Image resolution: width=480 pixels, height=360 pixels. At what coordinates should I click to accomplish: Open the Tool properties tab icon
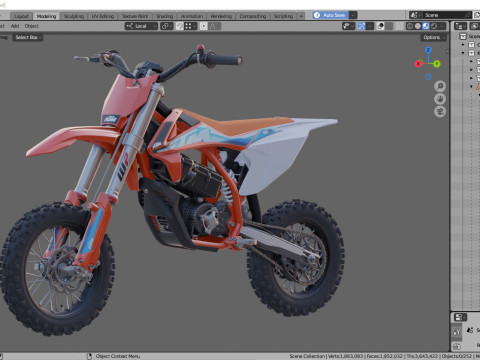456,332
